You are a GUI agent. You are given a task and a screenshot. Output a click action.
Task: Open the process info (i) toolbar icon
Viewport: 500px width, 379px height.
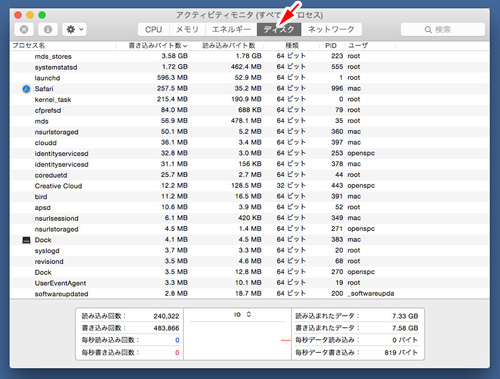click(x=48, y=30)
